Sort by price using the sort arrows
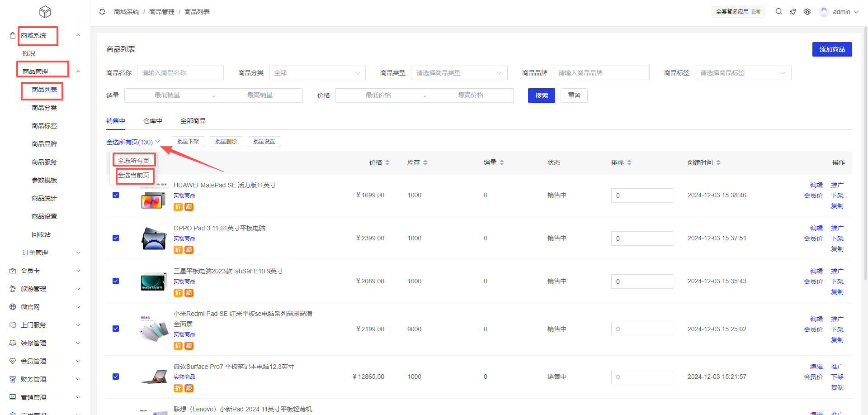The image size is (868, 415). (387, 162)
